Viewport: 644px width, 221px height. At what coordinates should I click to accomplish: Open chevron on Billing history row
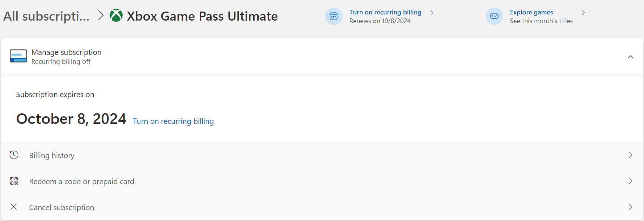(631, 155)
